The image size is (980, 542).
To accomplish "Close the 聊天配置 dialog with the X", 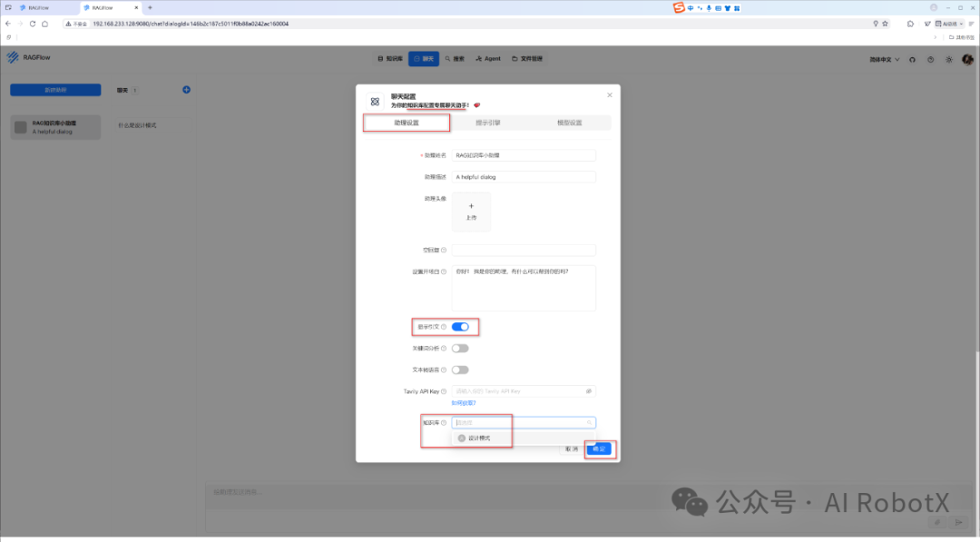I will pyautogui.click(x=610, y=95).
